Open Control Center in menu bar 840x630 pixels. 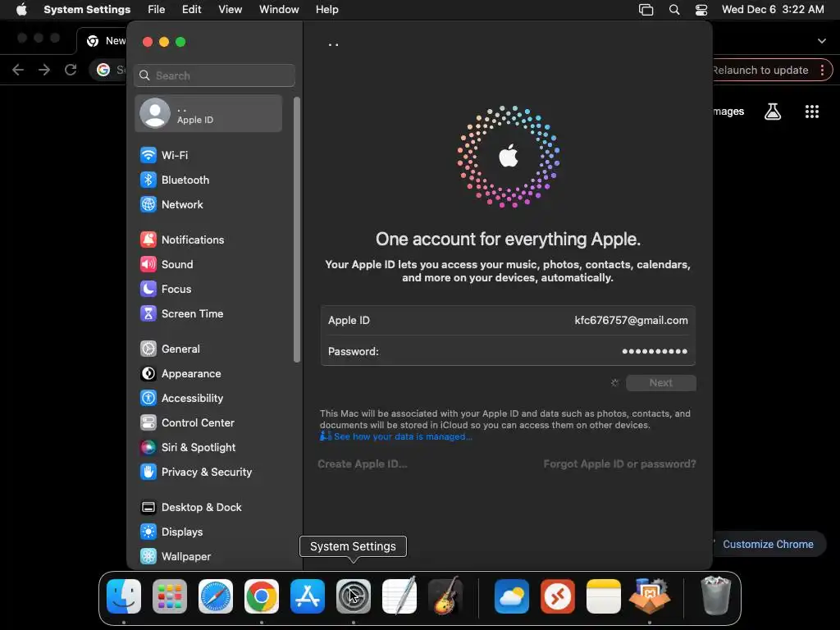click(x=701, y=10)
